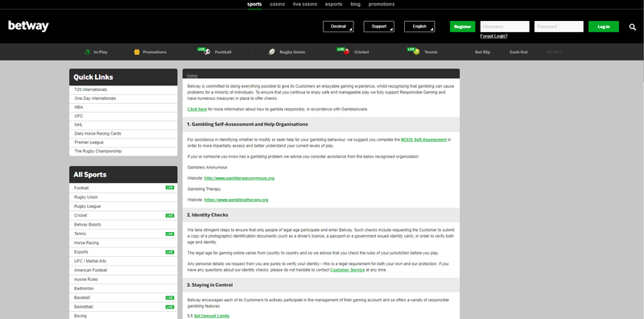Switch to the live casino tab
This screenshot has width=644, height=319.
(x=305, y=4)
